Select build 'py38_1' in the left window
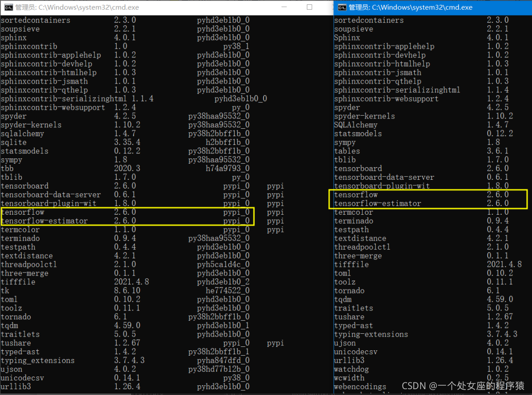 click(236, 47)
